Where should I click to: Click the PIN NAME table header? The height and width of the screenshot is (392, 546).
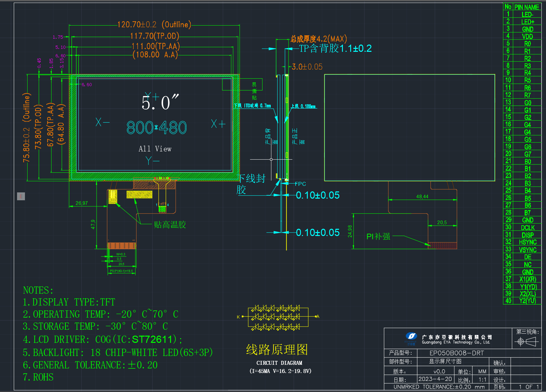point(527,7)
